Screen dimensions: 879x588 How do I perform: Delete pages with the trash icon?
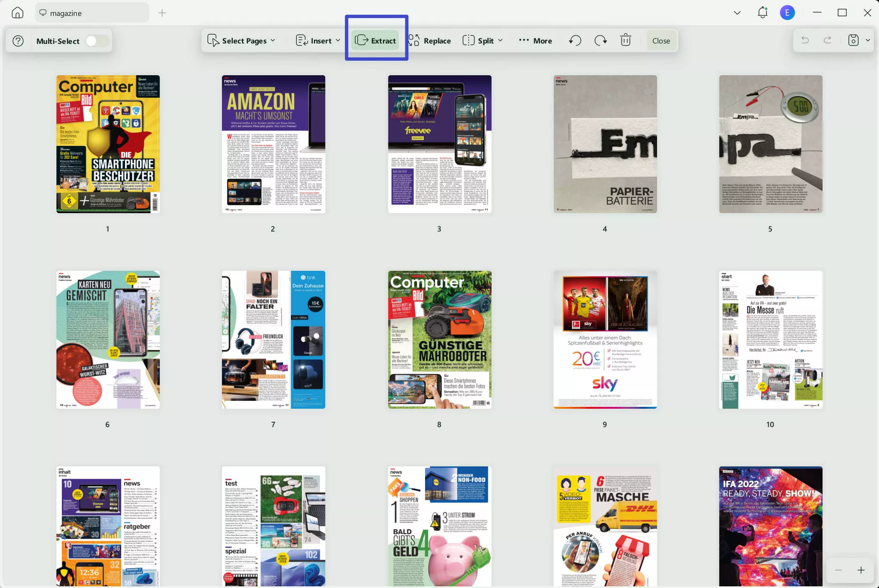[x=625, y=41]
